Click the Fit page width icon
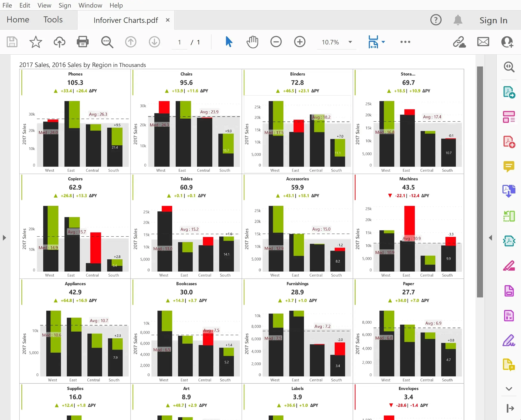 coord(373,42)
